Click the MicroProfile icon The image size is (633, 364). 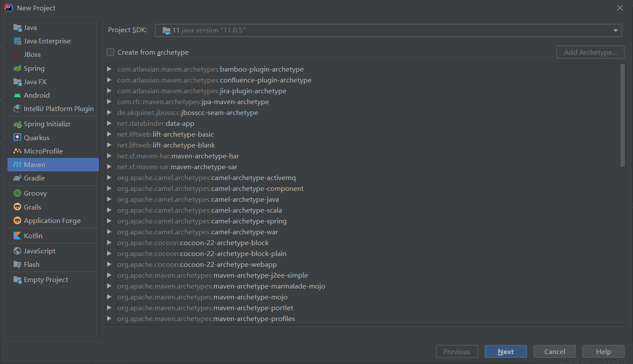point(17,151)
